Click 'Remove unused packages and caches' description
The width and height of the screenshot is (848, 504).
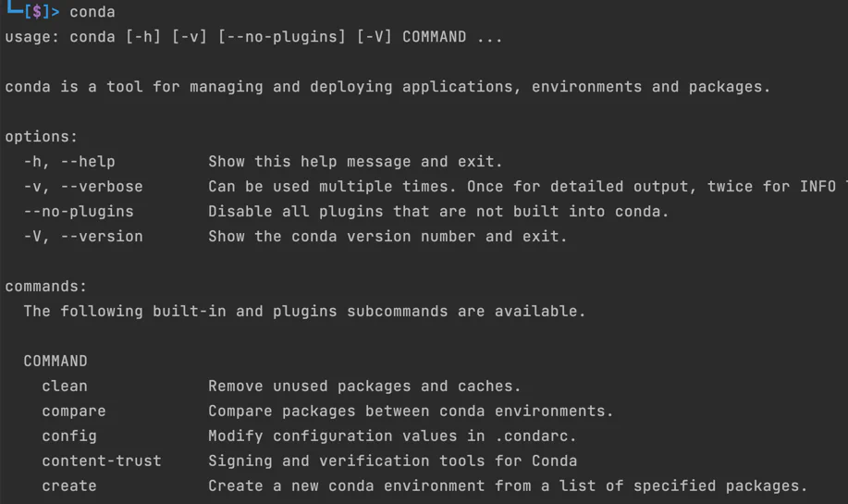pyautogui.click(x=364, y=387)
